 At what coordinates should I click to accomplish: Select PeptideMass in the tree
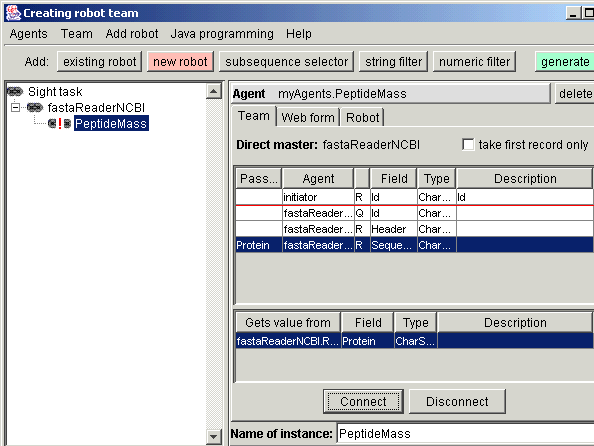111,124
